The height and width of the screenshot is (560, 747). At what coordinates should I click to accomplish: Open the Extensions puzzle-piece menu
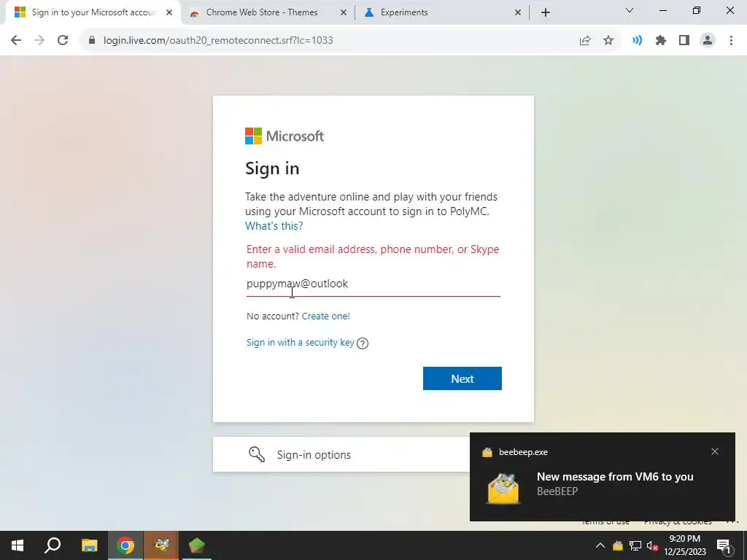pos(661,41)
